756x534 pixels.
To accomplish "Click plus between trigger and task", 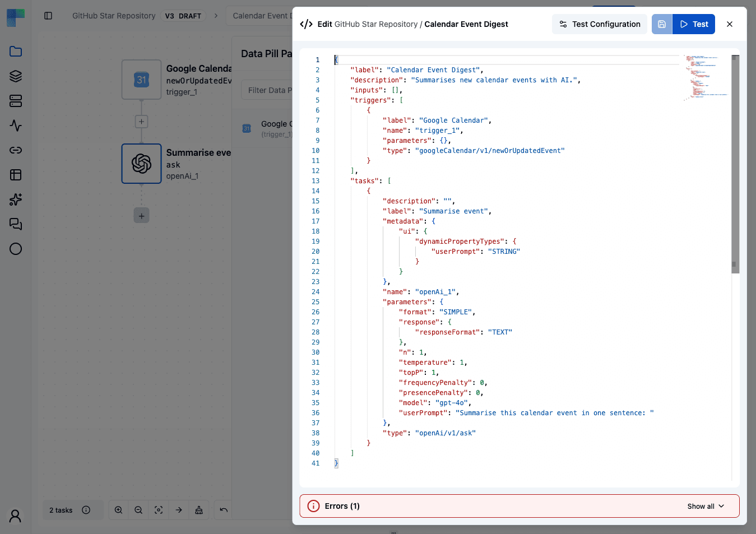I will (142, 122).
